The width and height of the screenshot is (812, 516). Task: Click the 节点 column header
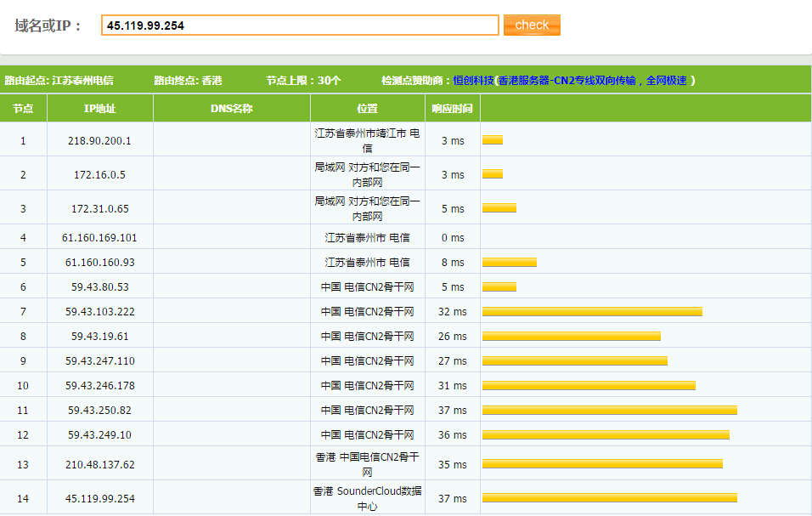pyautogui.click(x=23, y=109)
